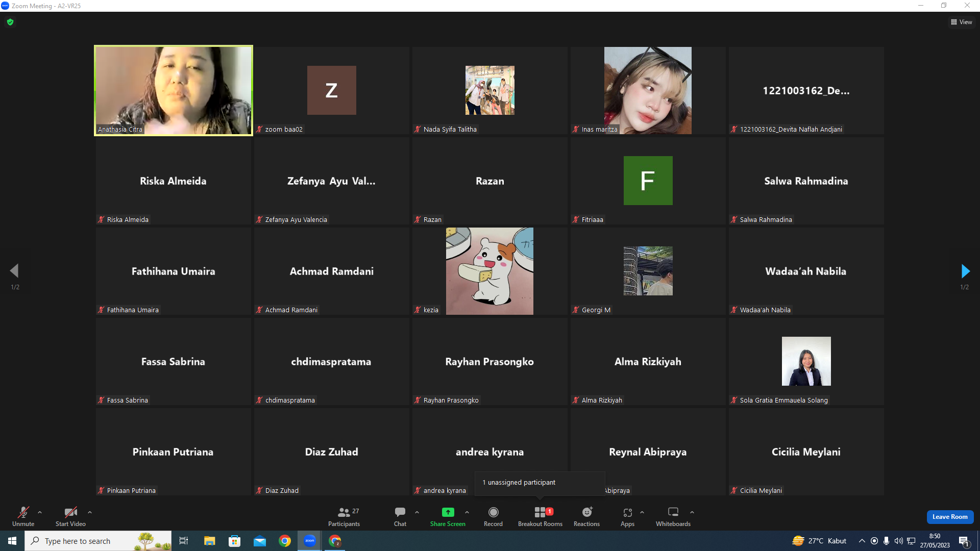Click the system clock showing 8:50
The width and height of the screenshot is (980, 551).
point(935,541)
